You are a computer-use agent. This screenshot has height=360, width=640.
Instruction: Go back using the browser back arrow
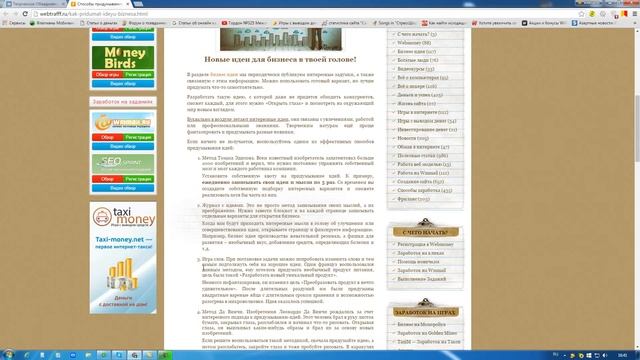point(6,13)
